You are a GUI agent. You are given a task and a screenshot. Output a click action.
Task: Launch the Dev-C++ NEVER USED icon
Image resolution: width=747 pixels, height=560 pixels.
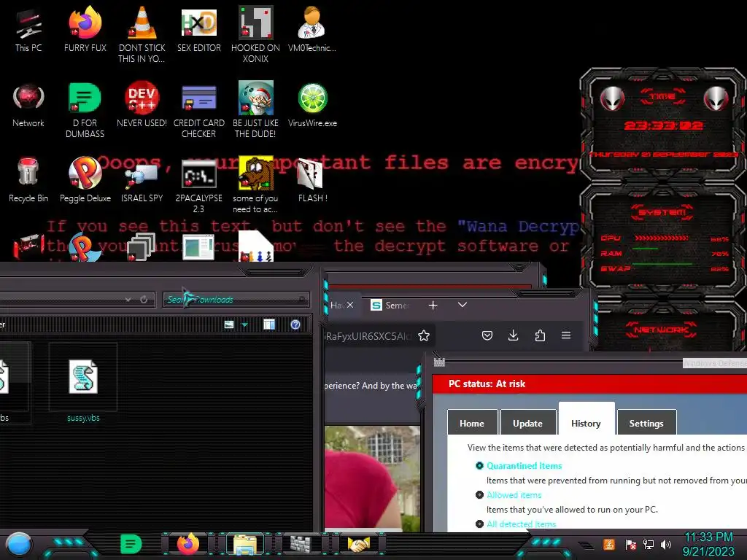coord(142,105)
